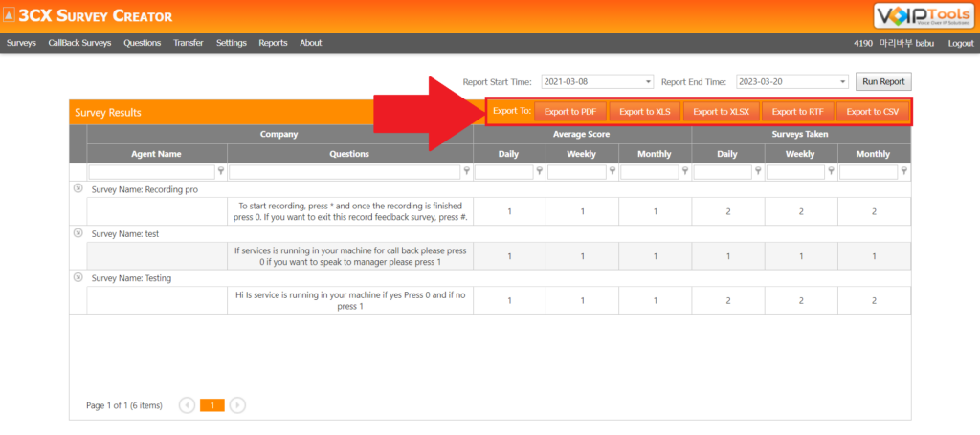Click the 'Hi Is service is running' question cell
This screenshot has width=980, height=435.
tap(350, 300)
